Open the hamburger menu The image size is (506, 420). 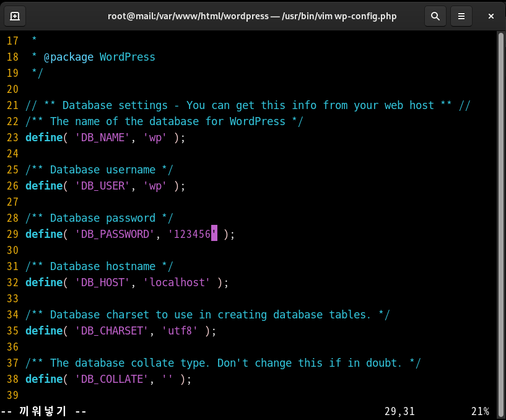[461, 16]
